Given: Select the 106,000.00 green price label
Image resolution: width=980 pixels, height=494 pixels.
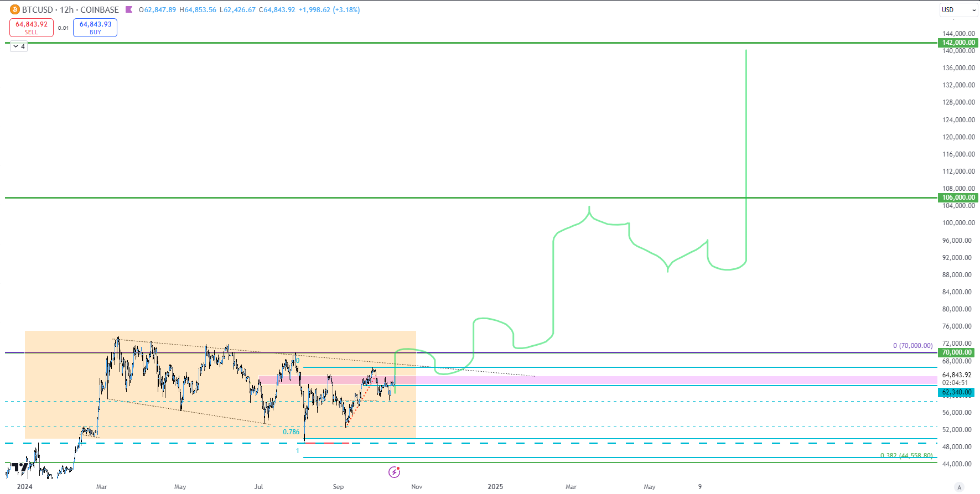Looking at the screenshot, I should (x=958, y=197).
